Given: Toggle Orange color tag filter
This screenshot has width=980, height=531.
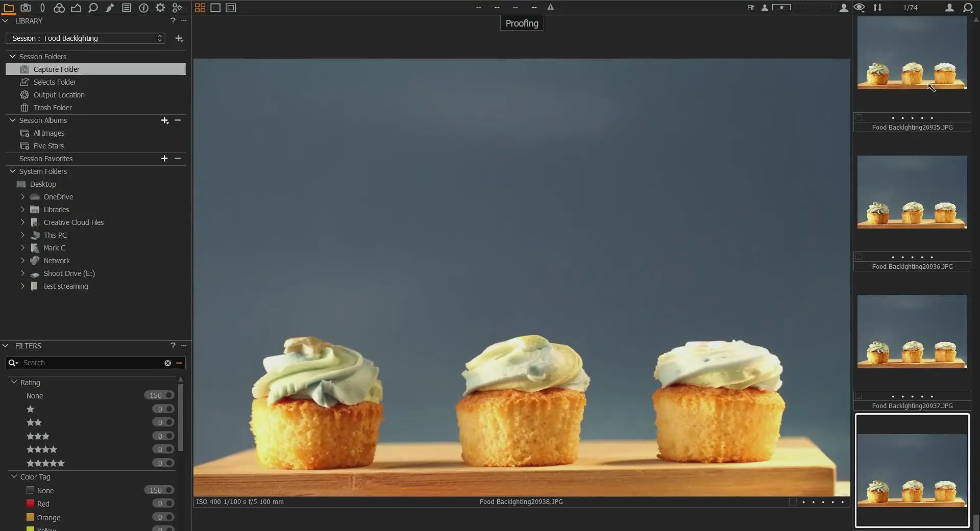Looking at the screenshot, I should pyautogui.click(x=163, y=517).
